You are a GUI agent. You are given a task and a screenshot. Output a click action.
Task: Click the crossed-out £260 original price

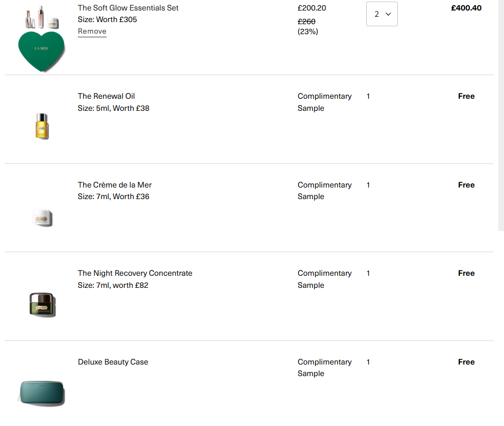tap(306, 22)
